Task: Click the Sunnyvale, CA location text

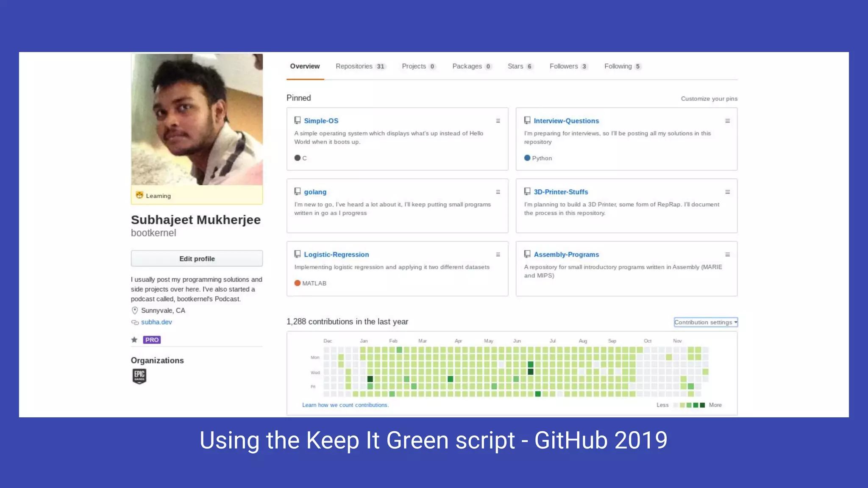Action: coord(163,311)
